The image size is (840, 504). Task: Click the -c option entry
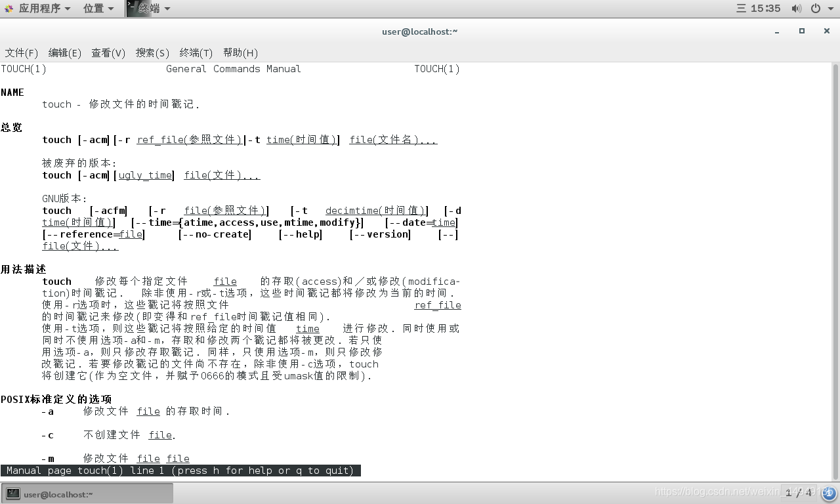tap(48, 435)
